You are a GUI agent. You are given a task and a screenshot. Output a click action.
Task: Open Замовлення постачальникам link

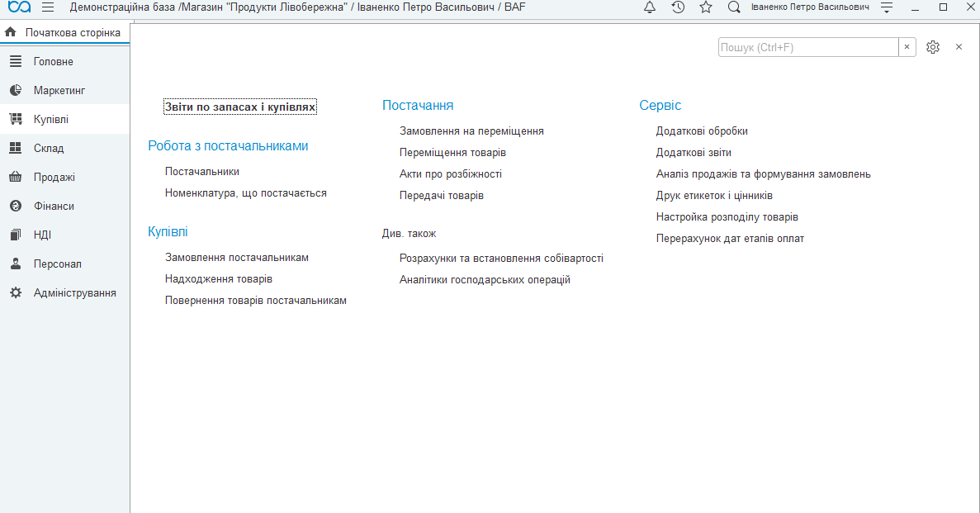237,257
